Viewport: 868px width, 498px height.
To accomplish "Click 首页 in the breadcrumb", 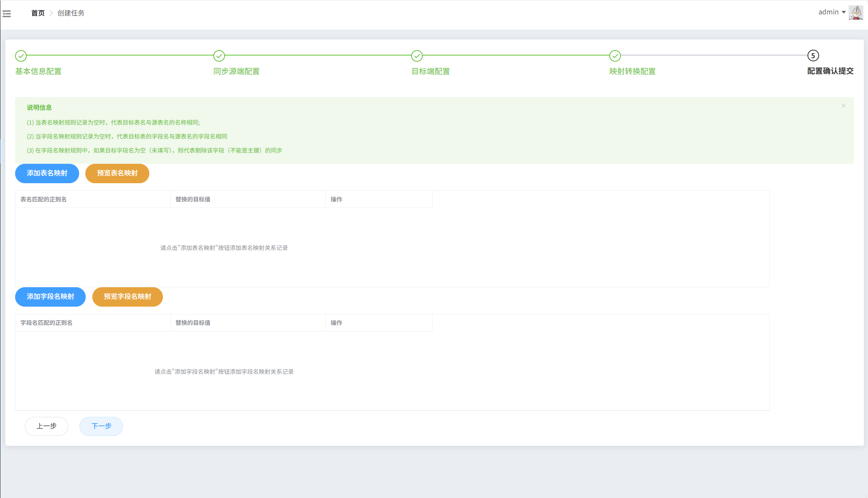I will click(38, 13).
